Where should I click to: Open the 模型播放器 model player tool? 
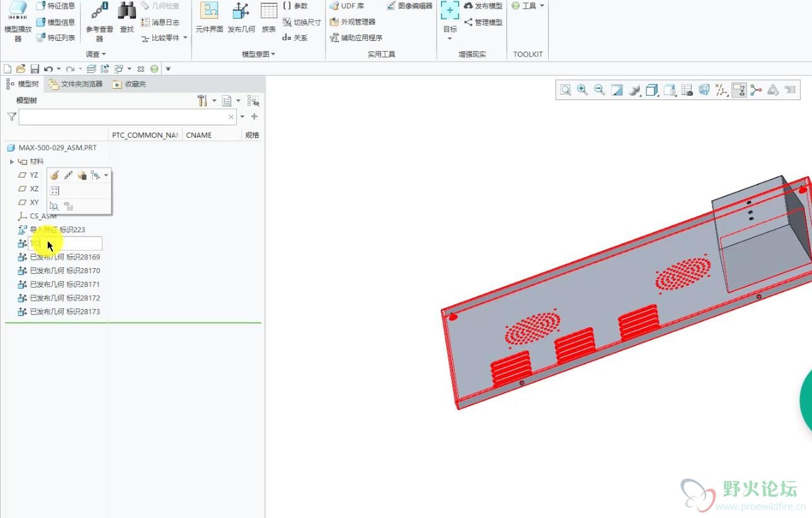click(18, 21)
